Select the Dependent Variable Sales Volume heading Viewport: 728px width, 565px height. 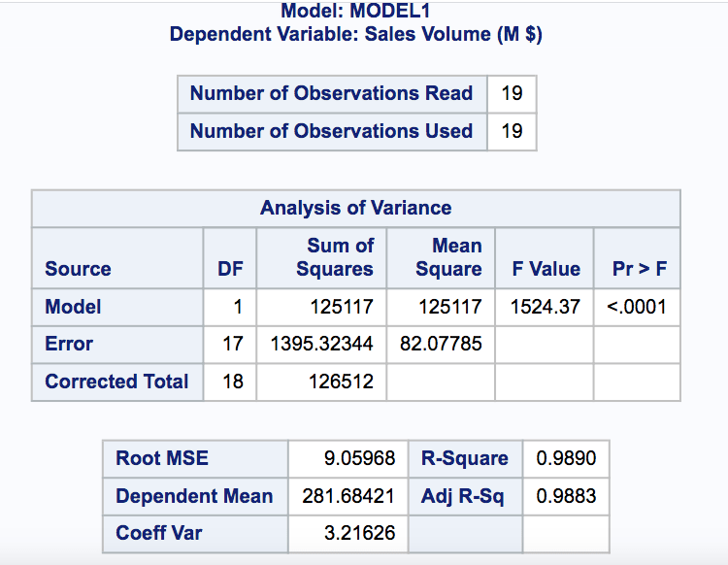[x=355, y=35]
